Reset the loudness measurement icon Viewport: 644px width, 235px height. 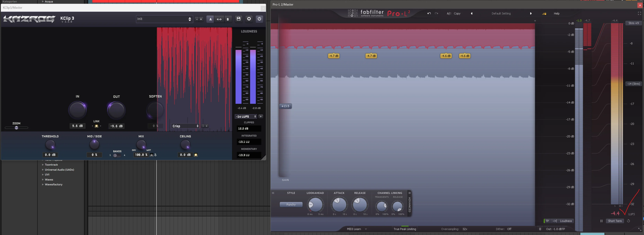tap(628, 221)
